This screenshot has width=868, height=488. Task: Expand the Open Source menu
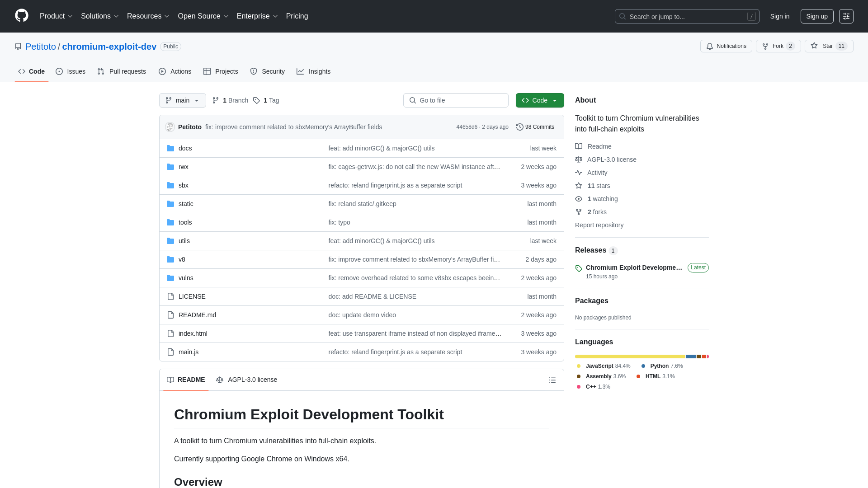tap(203, 16)
